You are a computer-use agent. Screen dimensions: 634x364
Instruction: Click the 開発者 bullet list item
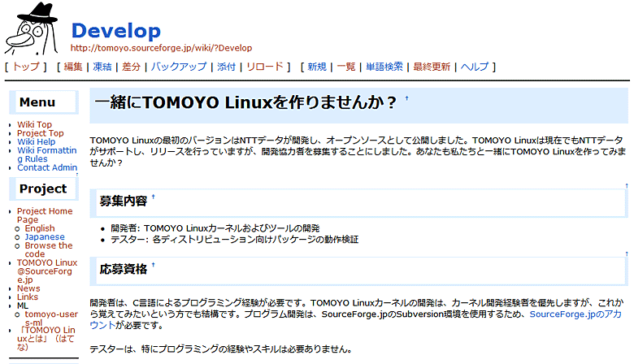click(x=215, y=228)
